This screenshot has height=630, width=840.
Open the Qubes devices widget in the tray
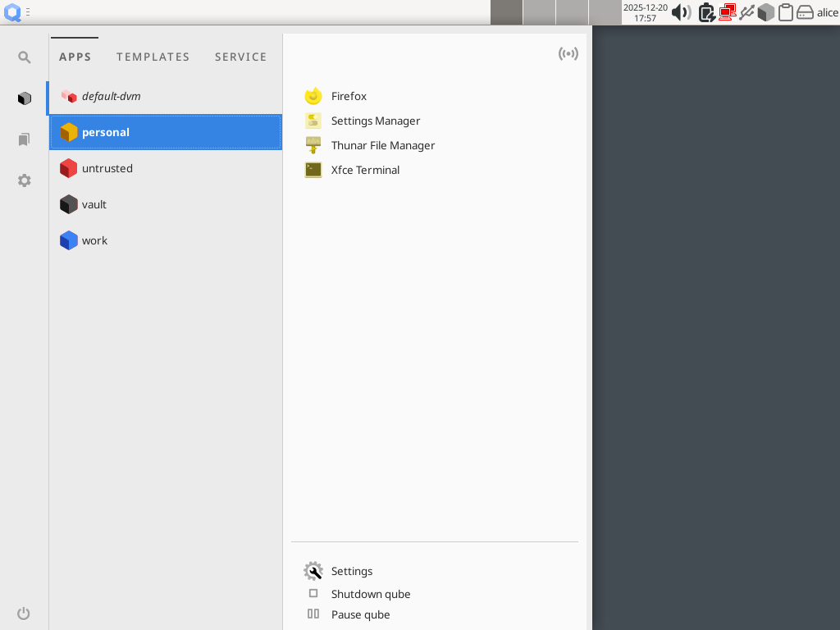[746, 12]
